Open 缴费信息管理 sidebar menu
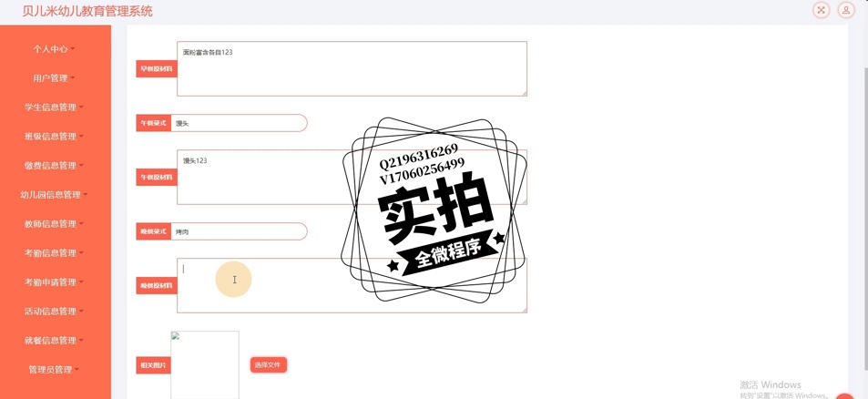Image resolution: width=868 pixels, height=399 pixels. 54,166
